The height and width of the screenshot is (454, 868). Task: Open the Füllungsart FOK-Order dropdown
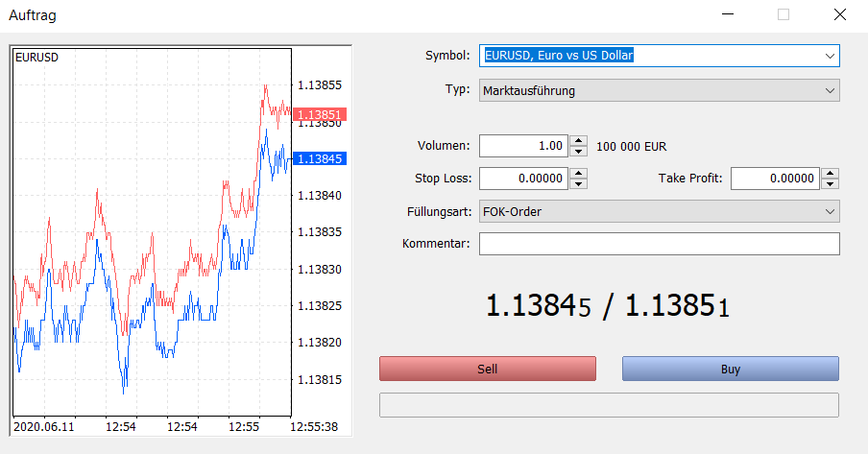pos(660,211)
